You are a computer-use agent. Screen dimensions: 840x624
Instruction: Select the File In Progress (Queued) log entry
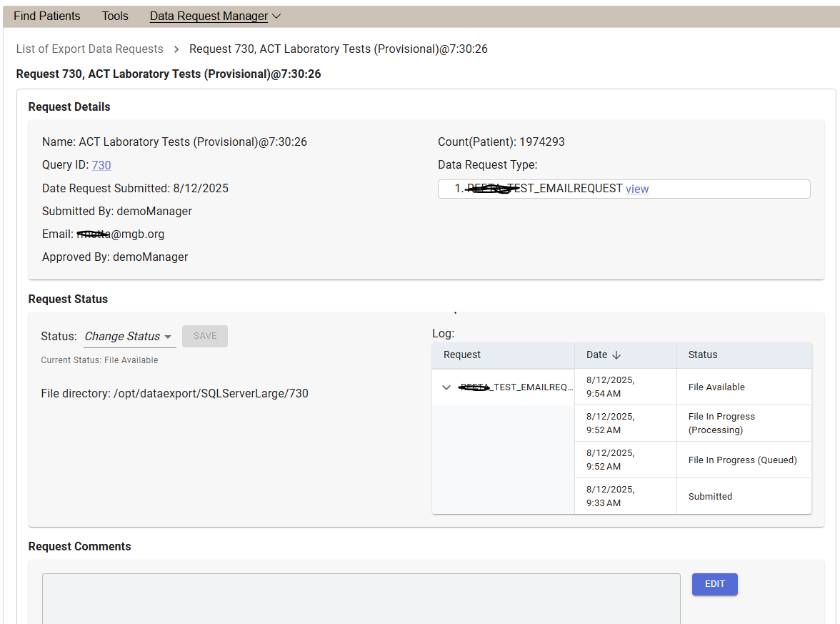coord(742,460)
